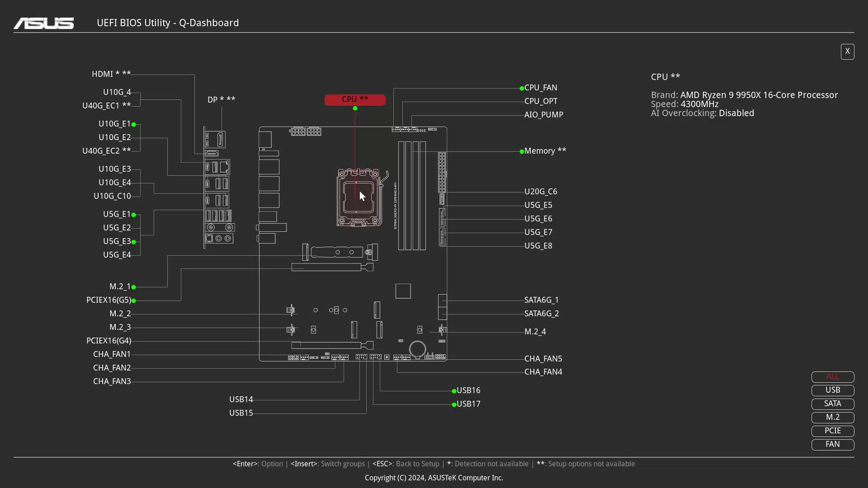
Task: Select the U10G_E3 port label
Action: click(115, 169)
